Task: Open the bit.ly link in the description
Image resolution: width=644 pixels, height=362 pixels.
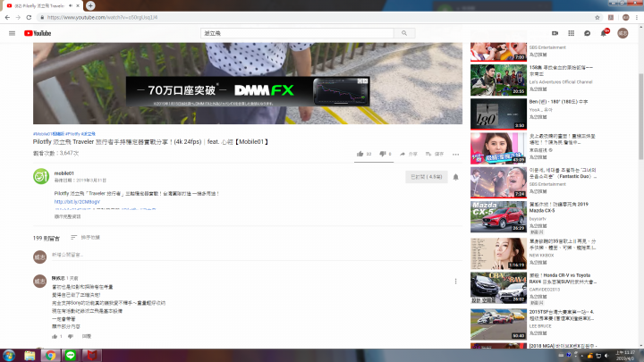Action: tap(77, 201)
